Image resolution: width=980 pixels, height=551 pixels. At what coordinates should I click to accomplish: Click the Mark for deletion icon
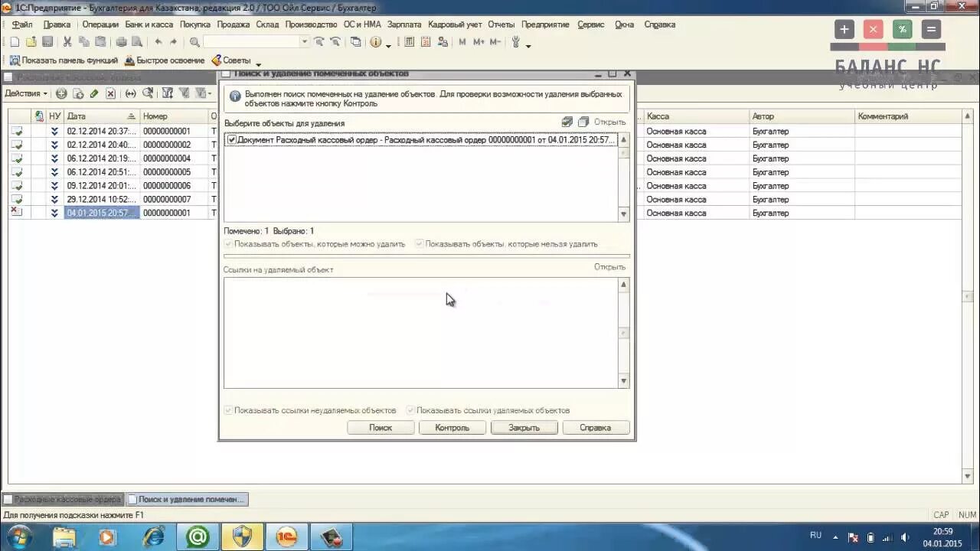[x=110, y=93]
